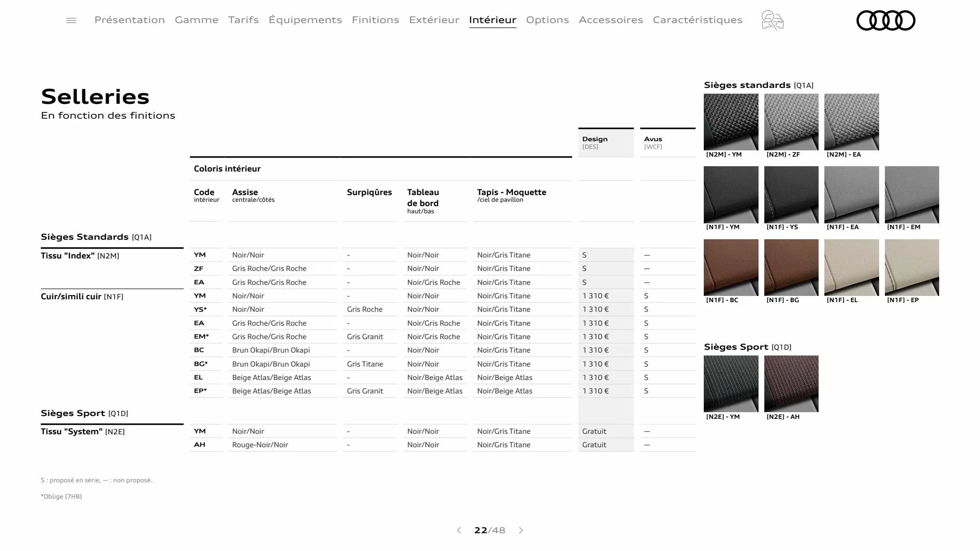Click the Avus [WCF] column header
This screenshot has width=980, height=551.
pos(668,143)
